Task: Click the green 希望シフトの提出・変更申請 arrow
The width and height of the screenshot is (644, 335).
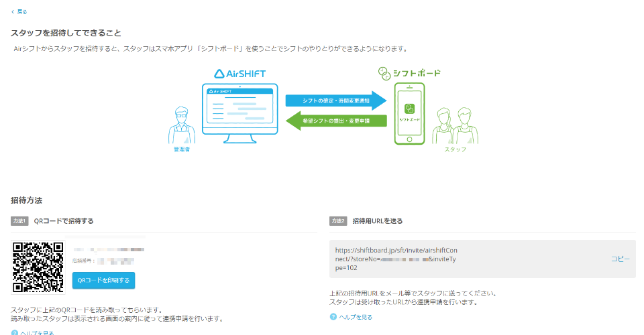Action: pyautogui.click(x=335, y=121)
